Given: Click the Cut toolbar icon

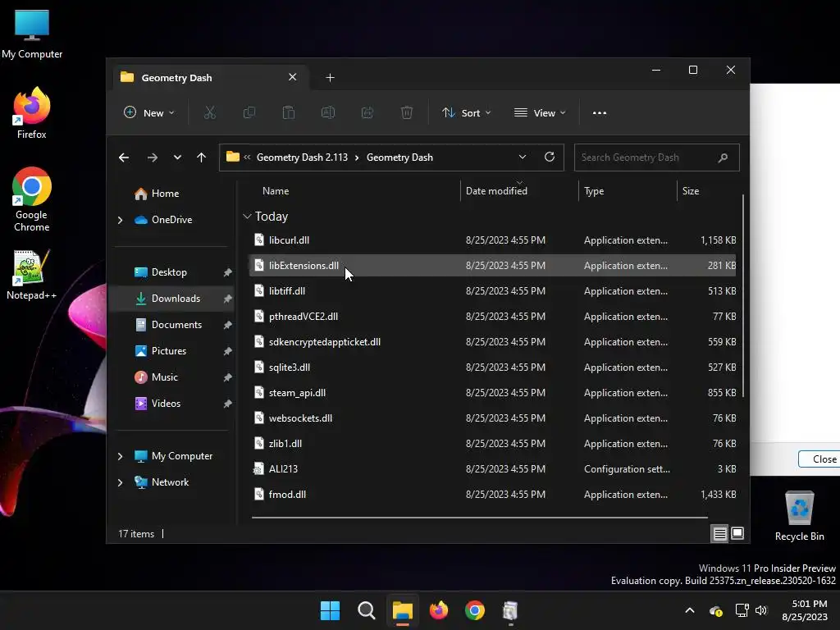Looking at the screenshot, I should click(x=209, y=112).
